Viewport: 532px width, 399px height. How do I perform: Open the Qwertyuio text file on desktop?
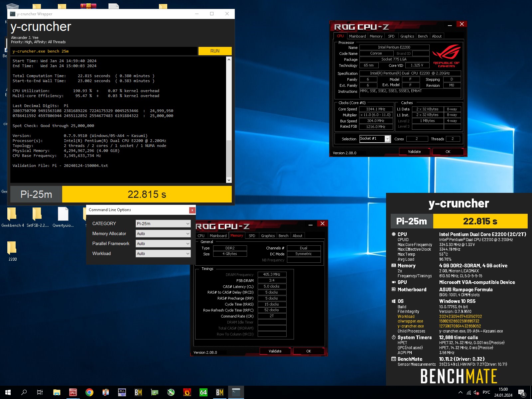63,217
